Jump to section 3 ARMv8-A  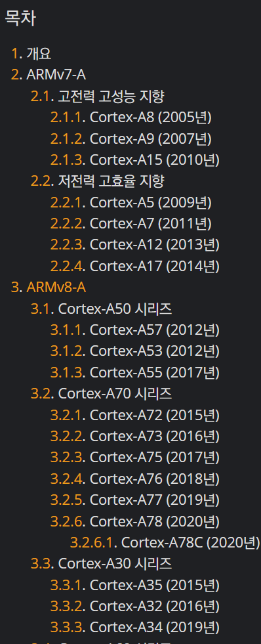coord(49,288)
